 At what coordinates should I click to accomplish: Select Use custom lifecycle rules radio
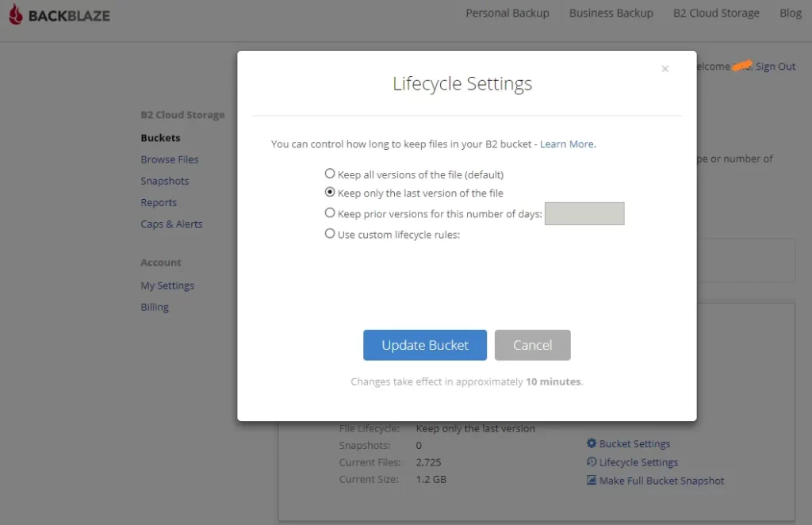330,233
